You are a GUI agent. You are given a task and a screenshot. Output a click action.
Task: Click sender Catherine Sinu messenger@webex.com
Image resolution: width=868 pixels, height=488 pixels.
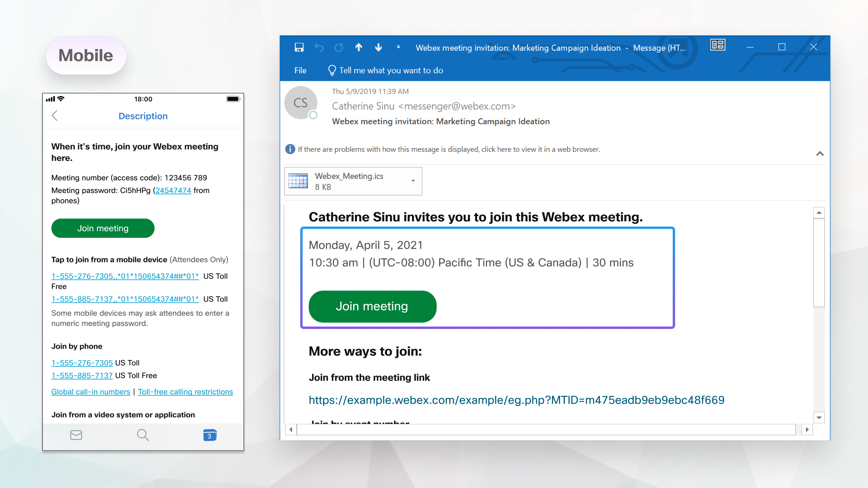click(x=423, y=106)
